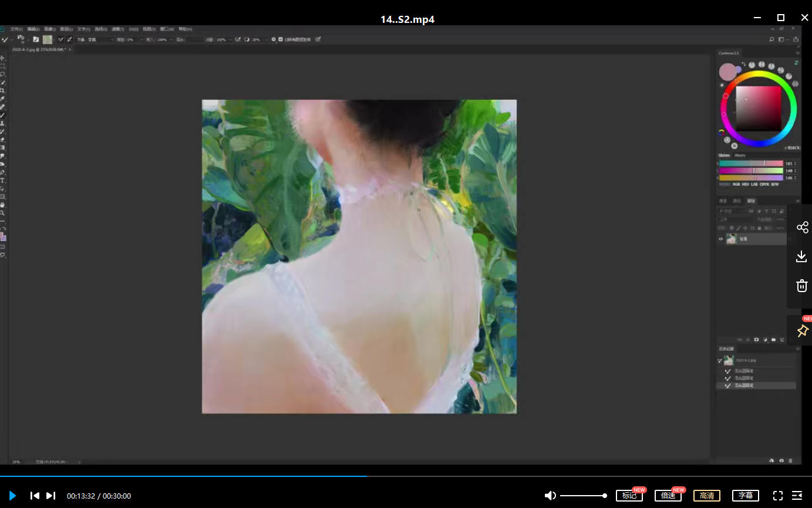Switch to the Mixers tab in Coolorus

tap(740, 155)
